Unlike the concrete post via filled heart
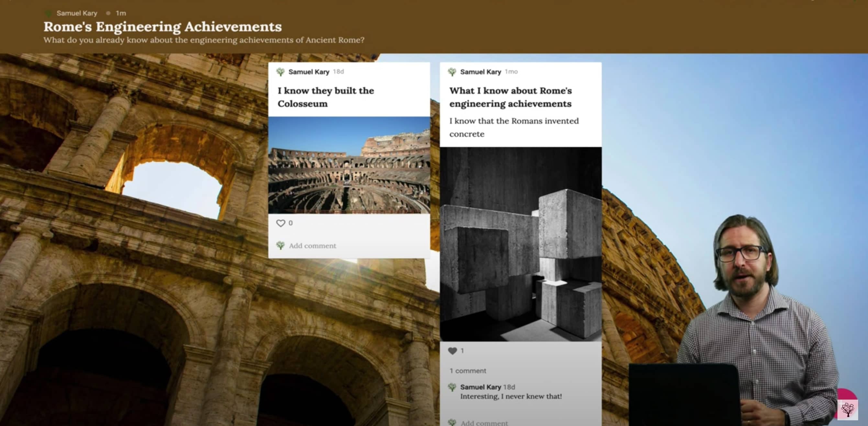Screen dimensions: 868x426 click(452, 351)
